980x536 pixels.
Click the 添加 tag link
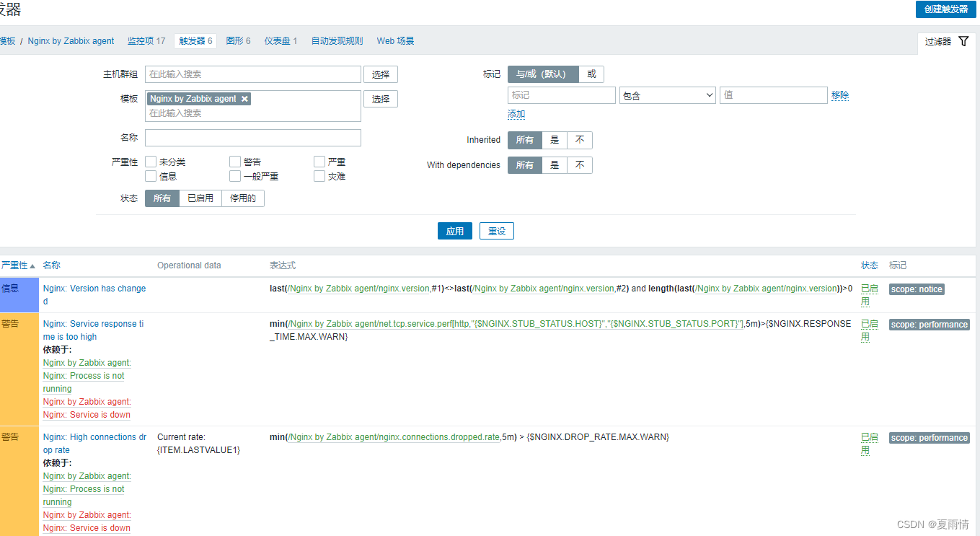tap(516, 114)
